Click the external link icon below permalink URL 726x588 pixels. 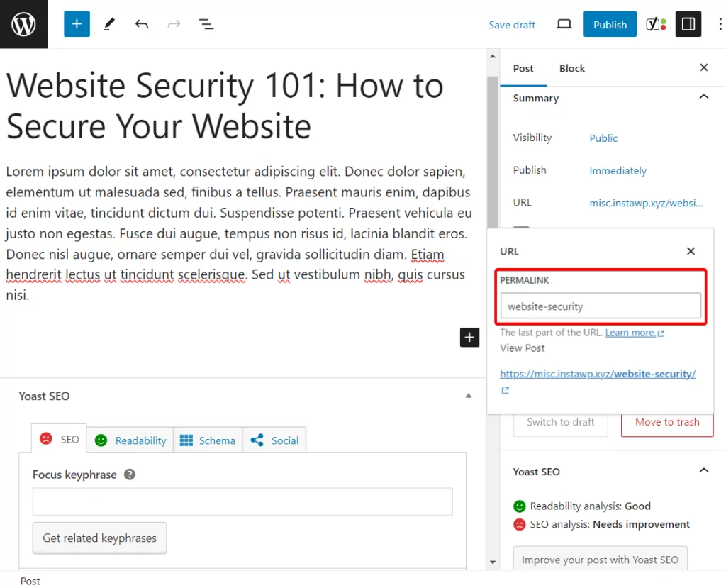click(505, 391)
